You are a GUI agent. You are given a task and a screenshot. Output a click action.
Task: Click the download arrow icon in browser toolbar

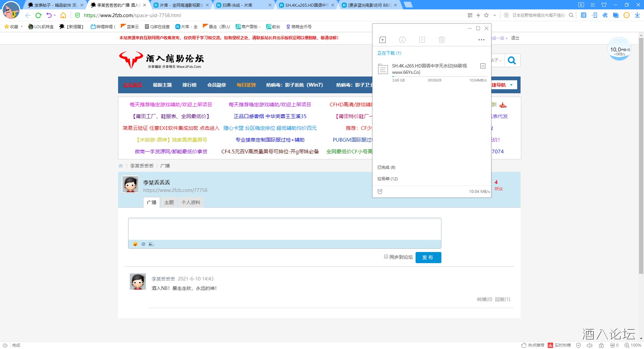637,15
